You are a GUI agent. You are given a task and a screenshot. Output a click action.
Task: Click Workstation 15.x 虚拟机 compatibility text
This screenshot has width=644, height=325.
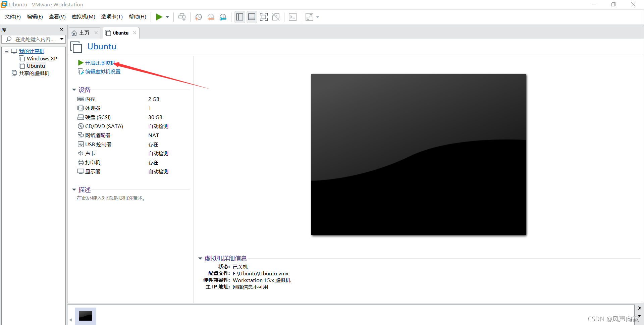[x=262, y=280]
